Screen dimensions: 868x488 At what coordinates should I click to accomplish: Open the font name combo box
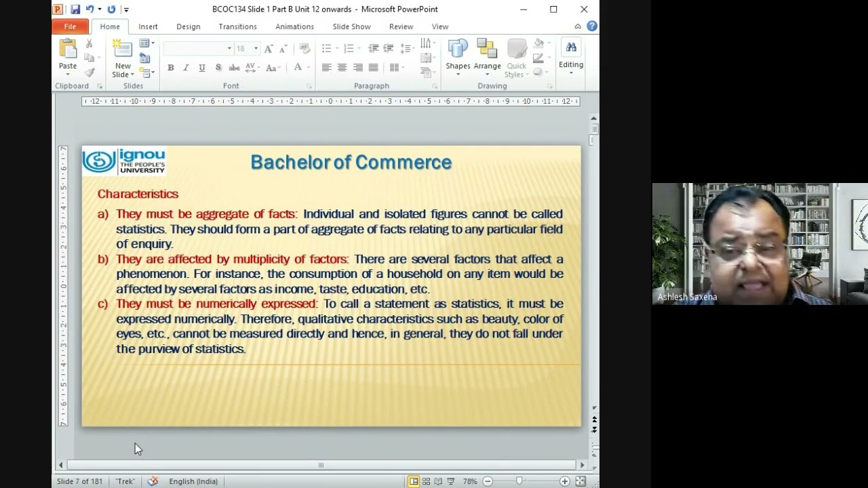[197, 49]
